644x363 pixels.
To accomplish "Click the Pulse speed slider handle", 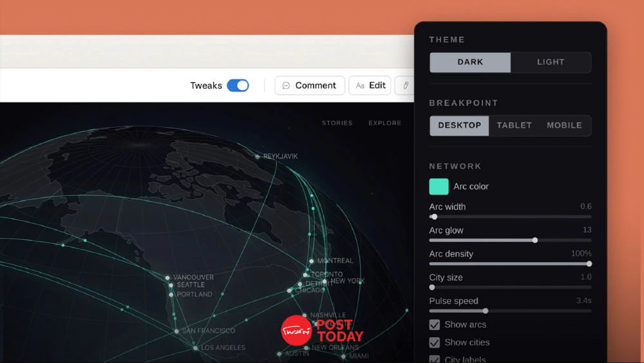I will tap(486, 311).
